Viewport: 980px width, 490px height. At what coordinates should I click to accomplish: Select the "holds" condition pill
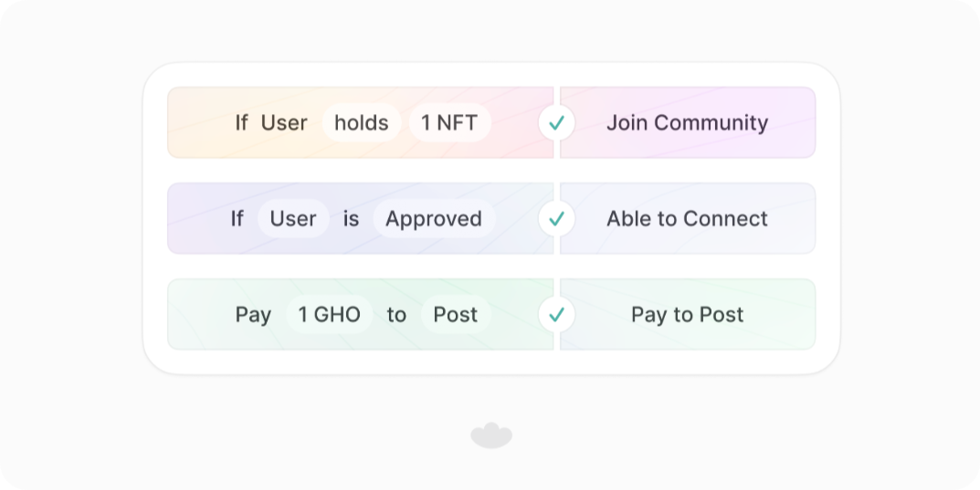(x=362, y=123)
